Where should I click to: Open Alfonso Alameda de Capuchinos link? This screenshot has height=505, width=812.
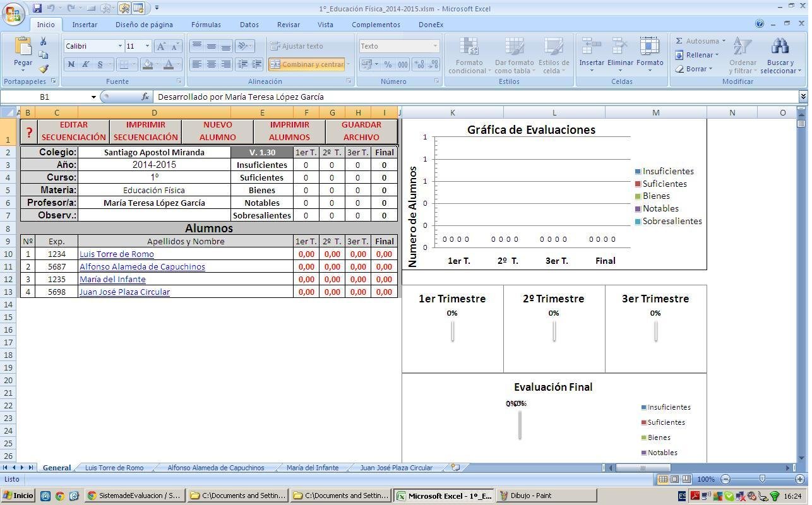(142, 266)
